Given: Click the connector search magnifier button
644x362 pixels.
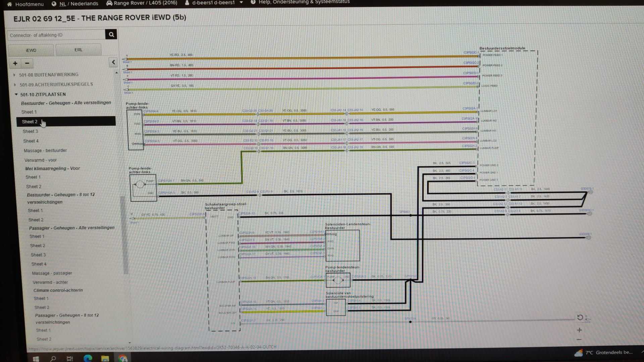Looking at the screenshot, I should click(x=111, y=34).
